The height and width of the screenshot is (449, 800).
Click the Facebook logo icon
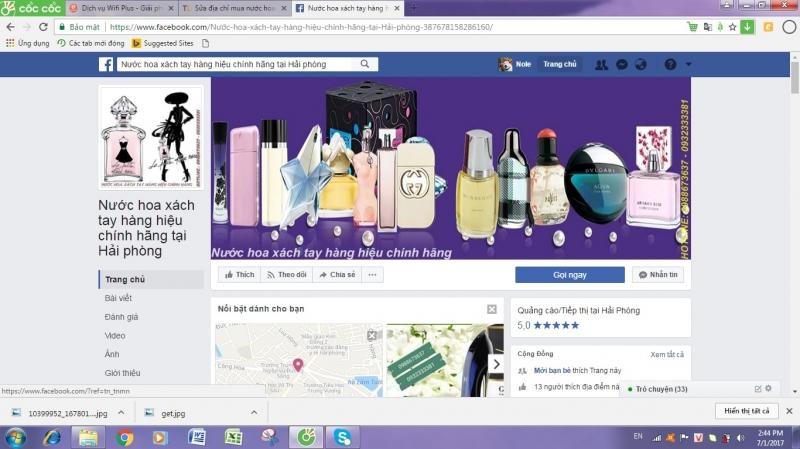(105, 65)
